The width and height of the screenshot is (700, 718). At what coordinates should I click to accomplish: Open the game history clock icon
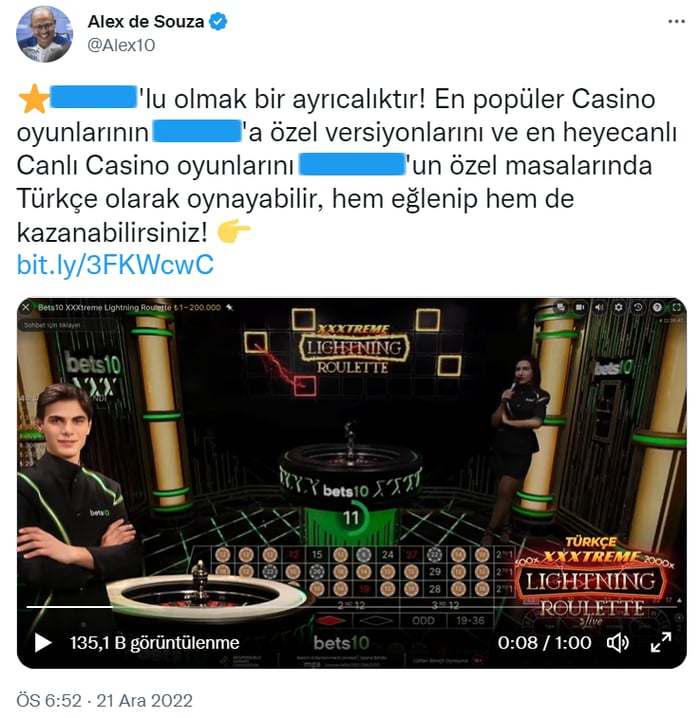pyautogui.click(x=638, y=307)
